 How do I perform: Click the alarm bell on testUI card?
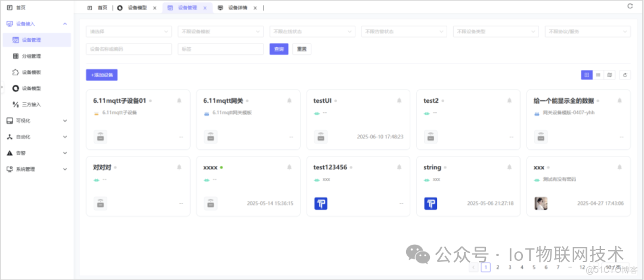tap(399, 100)
